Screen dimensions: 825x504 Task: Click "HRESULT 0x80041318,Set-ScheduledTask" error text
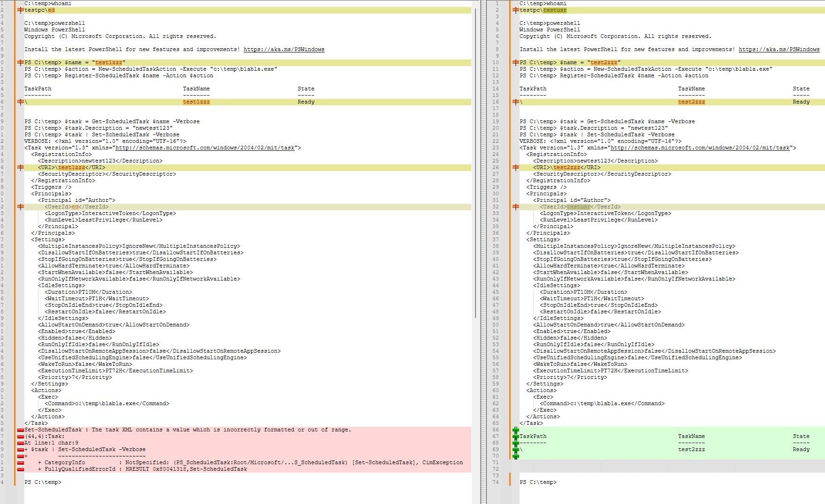click(x=186, y=469)
